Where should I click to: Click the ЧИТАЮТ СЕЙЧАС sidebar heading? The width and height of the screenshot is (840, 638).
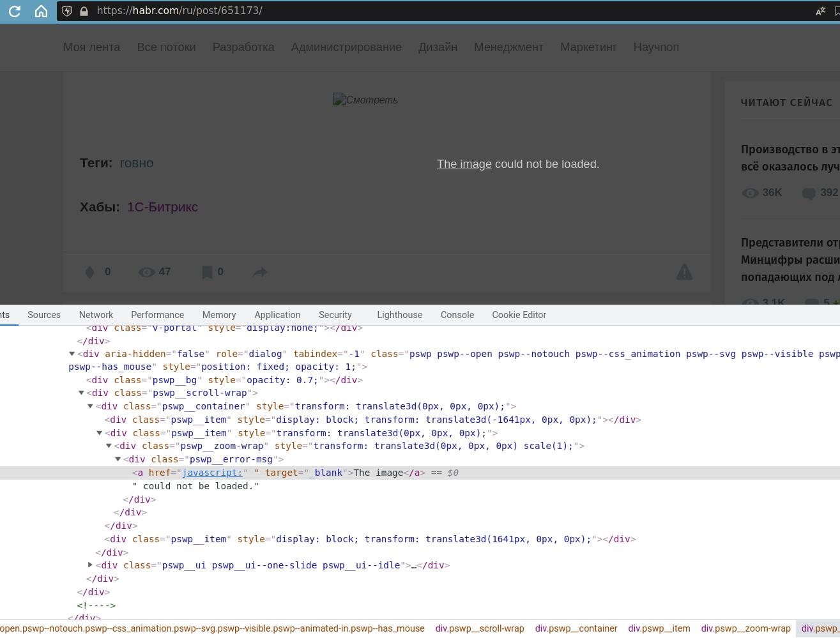[x=787, y=103]
